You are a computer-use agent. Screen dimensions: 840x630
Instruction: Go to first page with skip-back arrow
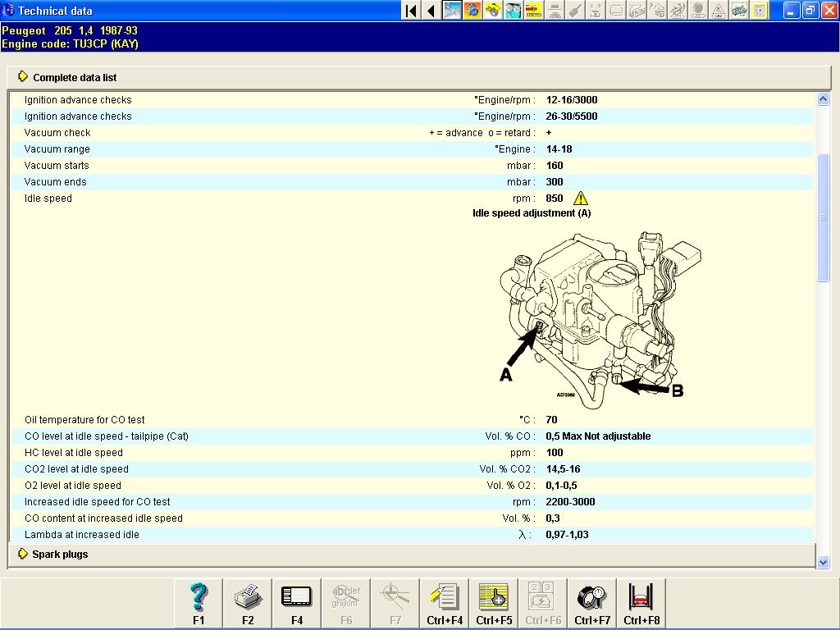coord(411,10)
